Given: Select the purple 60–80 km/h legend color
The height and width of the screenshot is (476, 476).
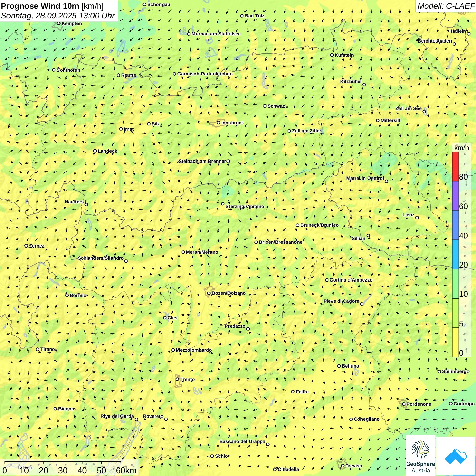Looking at the screenshot, I should pyautogui.click(x=455, y=196).
